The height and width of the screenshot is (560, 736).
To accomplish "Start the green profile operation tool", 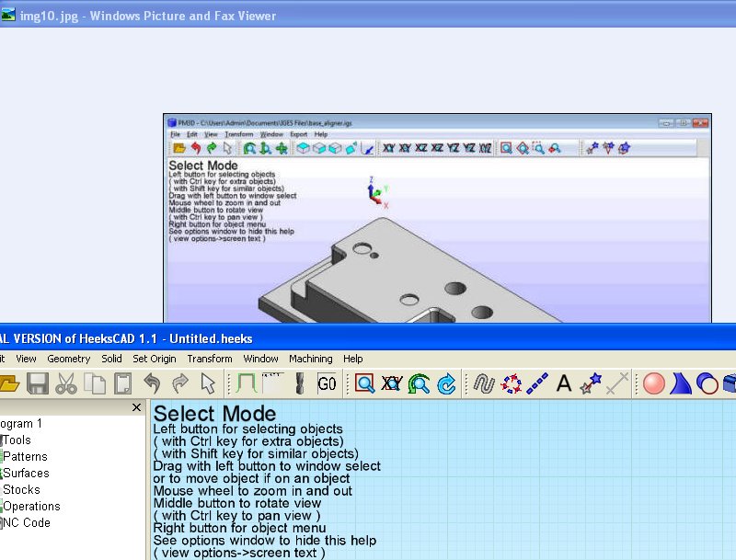I will click(247, 383).
